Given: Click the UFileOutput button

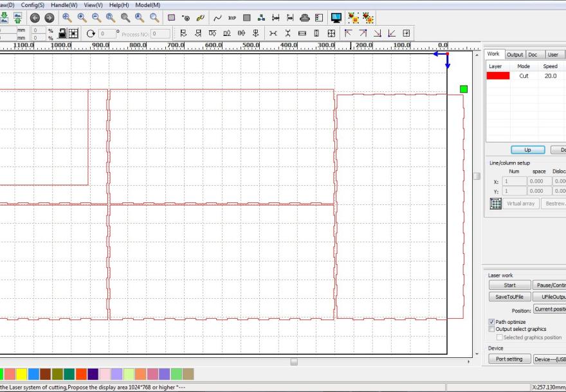Looking at the screenshot, I should click(x=549, y=296).
